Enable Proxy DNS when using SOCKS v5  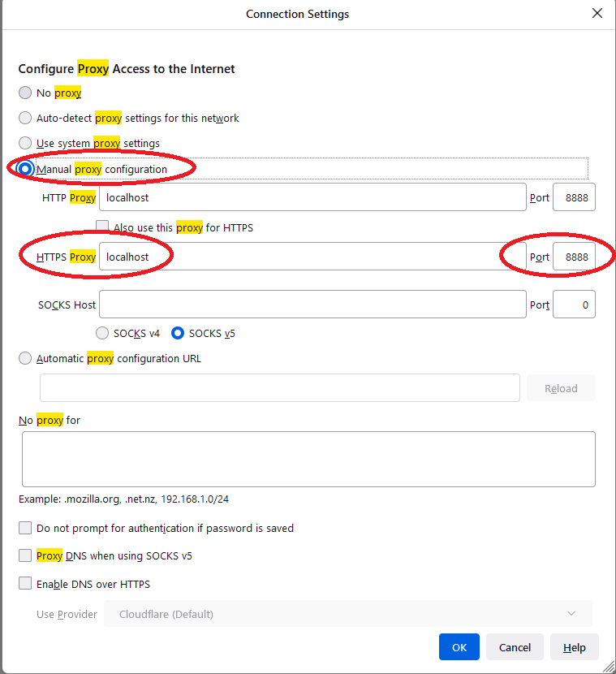tap(25, 555)
